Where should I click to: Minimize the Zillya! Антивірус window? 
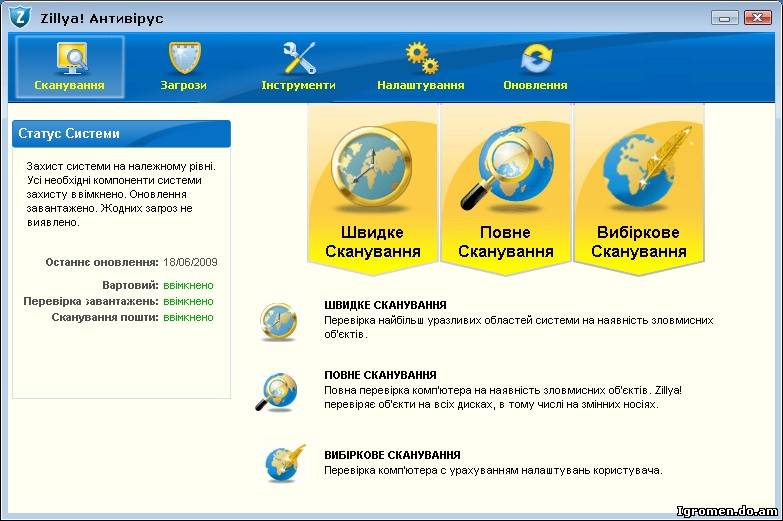pyautogui.click(x=725, y=17)
